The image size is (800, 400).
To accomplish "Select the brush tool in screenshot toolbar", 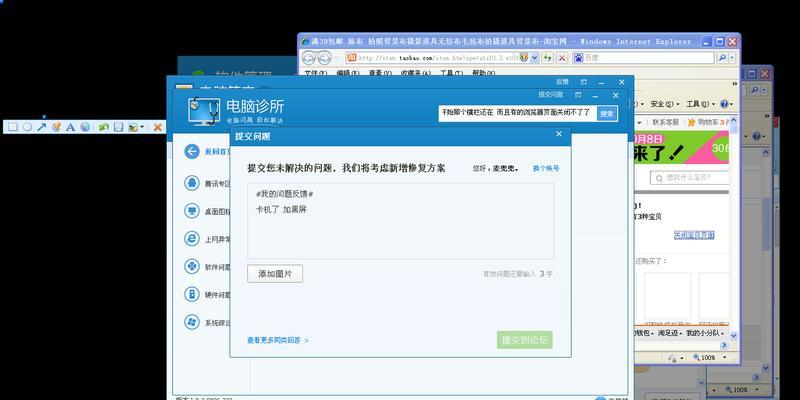I will point(56,127).
